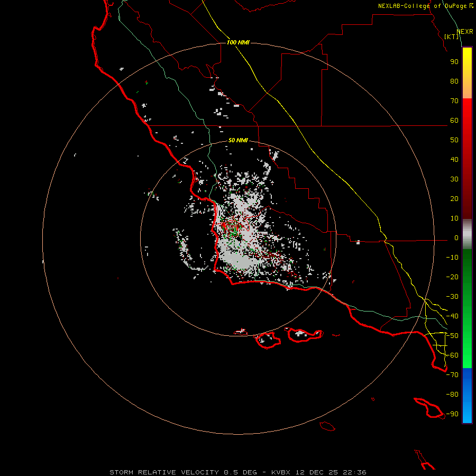The width and height of the screenshot is (476, 476).
Task: Pick the blue segment of the velocity color bar
Action: pos(467,395)
